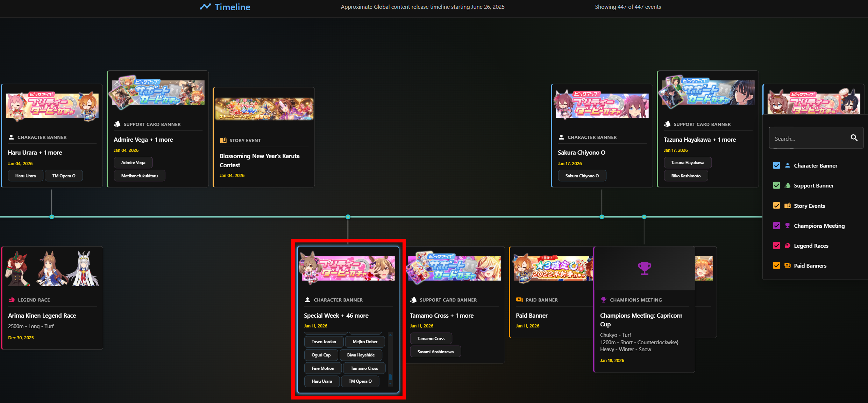Click the person icon next to Character Banner filter
This screenshot has width=868, height=403.
tap(787, 165)
